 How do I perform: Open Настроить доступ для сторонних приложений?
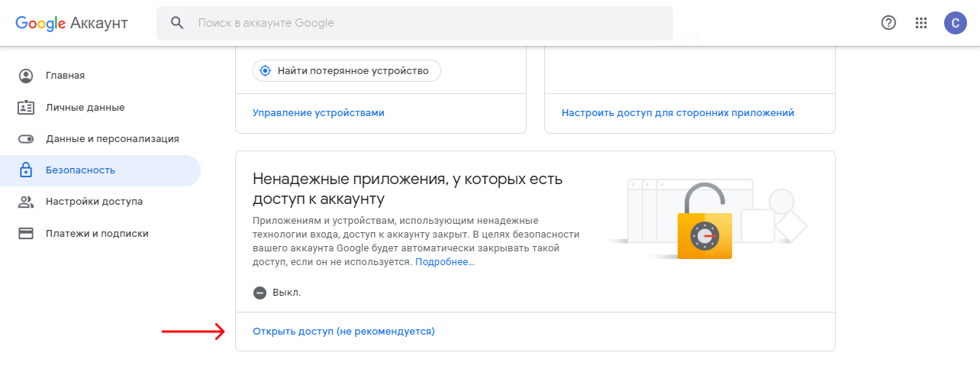pyautogui.click(x=678, y=112)
